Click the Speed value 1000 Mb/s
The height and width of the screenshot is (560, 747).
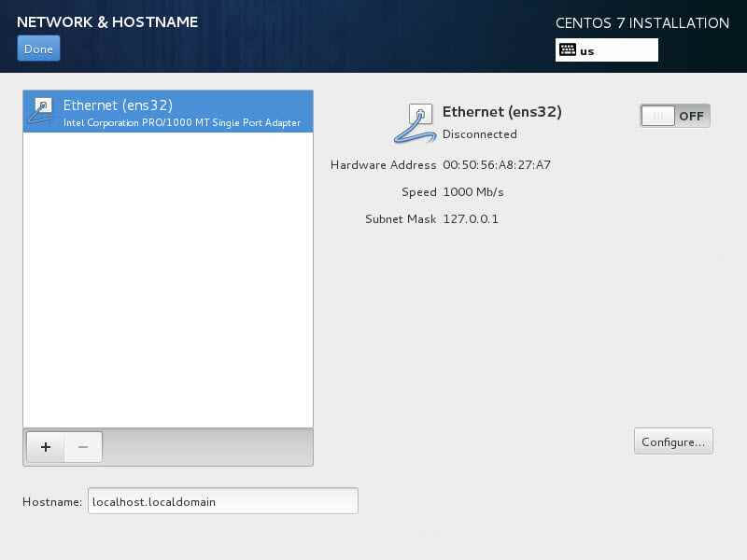click(473, 192)
